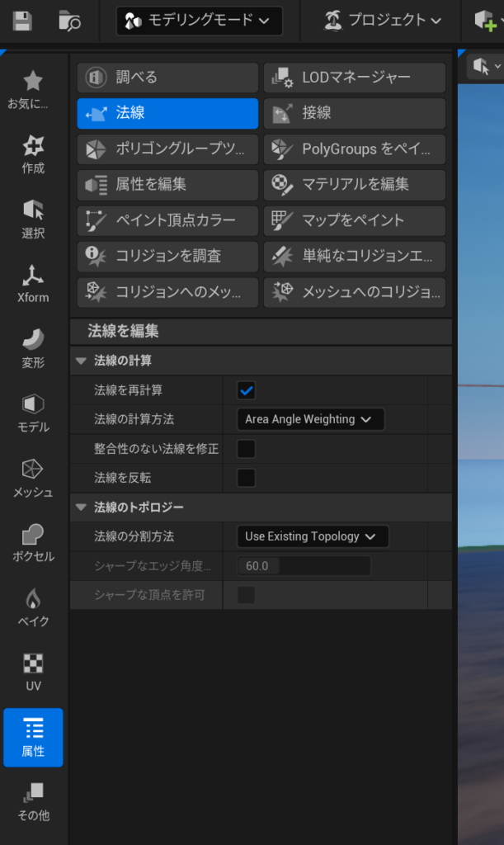Toggle the 法線を反転 checkbox
This screenshot has height=845, width=504.
[246, 478]
